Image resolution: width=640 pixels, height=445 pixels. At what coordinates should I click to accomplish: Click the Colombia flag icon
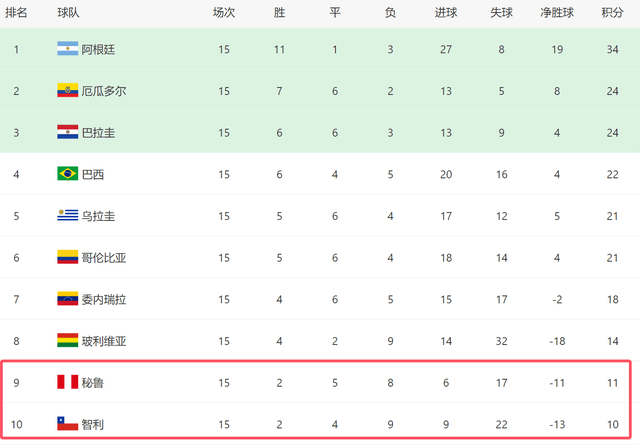[x=67, y=257]
